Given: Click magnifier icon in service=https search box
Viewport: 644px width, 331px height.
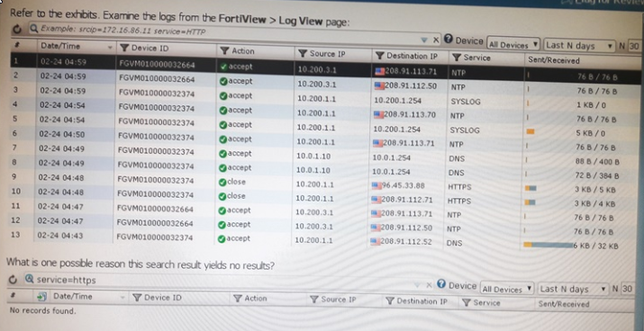Looking at the screenshot, I should [x=29, y=279].
